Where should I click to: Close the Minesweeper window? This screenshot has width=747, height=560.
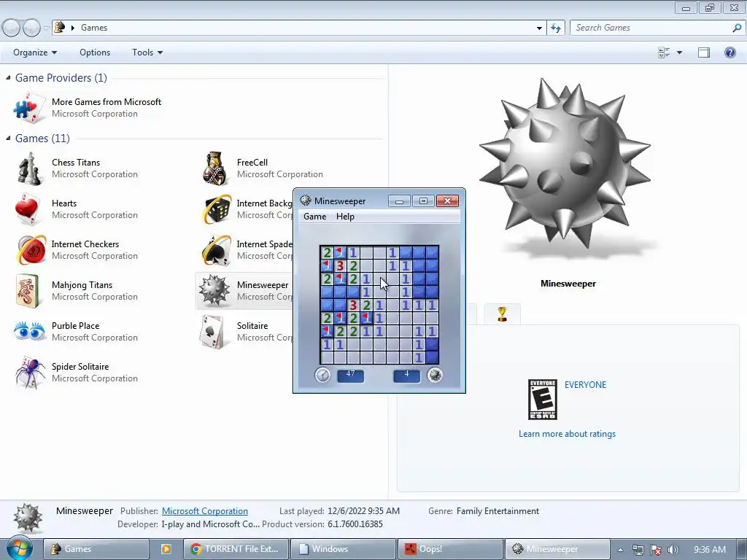pos(447,201)
